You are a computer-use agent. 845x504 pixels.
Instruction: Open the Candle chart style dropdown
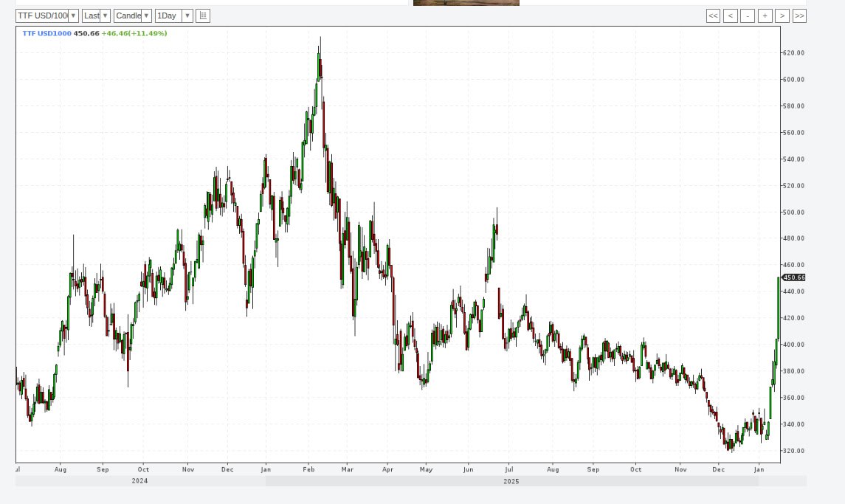(133, 15)
